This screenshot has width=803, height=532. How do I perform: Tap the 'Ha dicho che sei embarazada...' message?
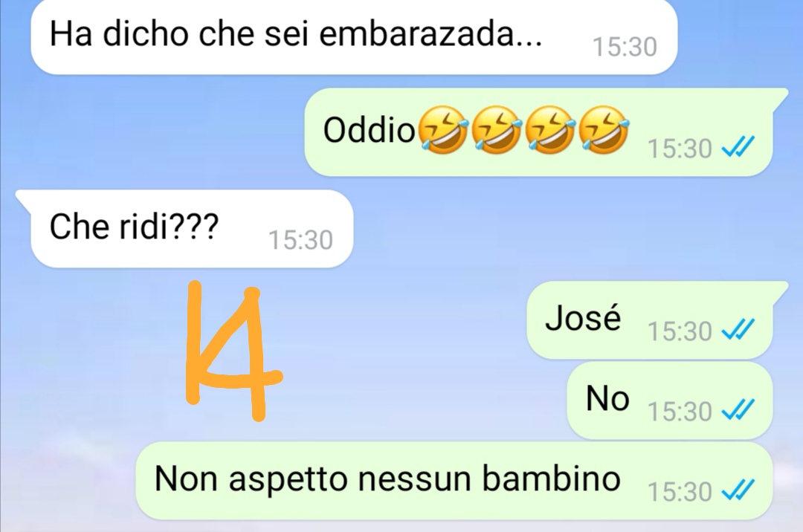click(354, 37)
